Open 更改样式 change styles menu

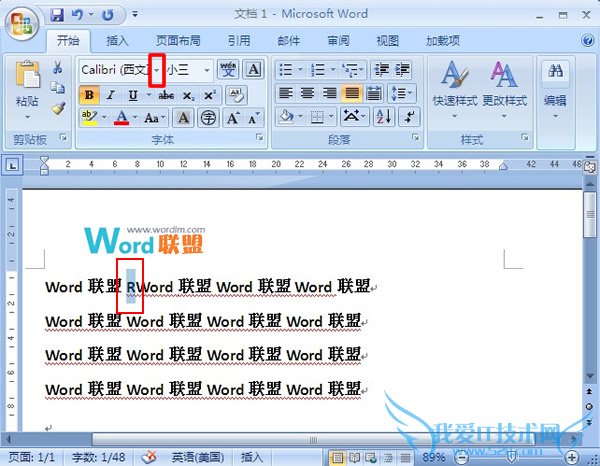(x=504, y=89)
